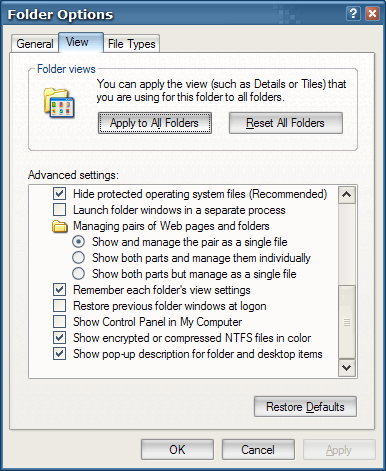Viewport: 386px width, 471px height.
Task: Close the Folder Options dialog
Action: click(372, 14)
